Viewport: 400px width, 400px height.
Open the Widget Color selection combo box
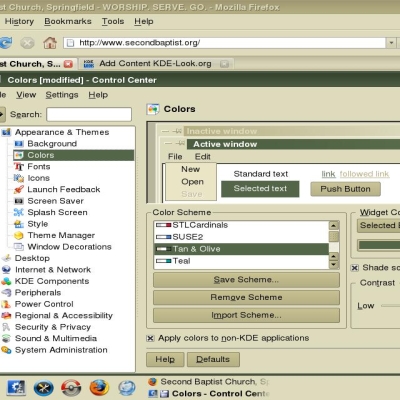(x=378, y=226)
